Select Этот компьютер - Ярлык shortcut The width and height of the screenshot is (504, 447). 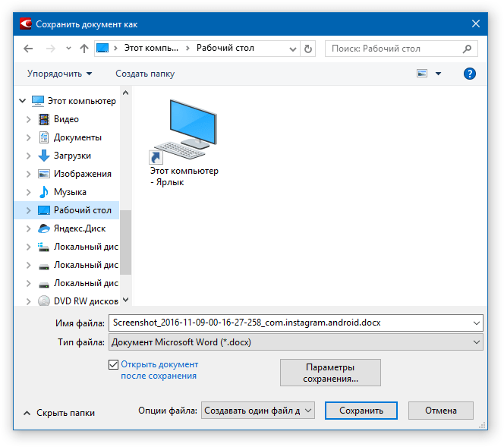tap(184, 143)
